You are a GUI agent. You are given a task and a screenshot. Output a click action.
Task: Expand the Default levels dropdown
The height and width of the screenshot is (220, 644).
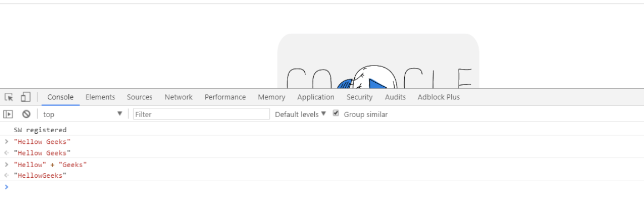(300, 114)
